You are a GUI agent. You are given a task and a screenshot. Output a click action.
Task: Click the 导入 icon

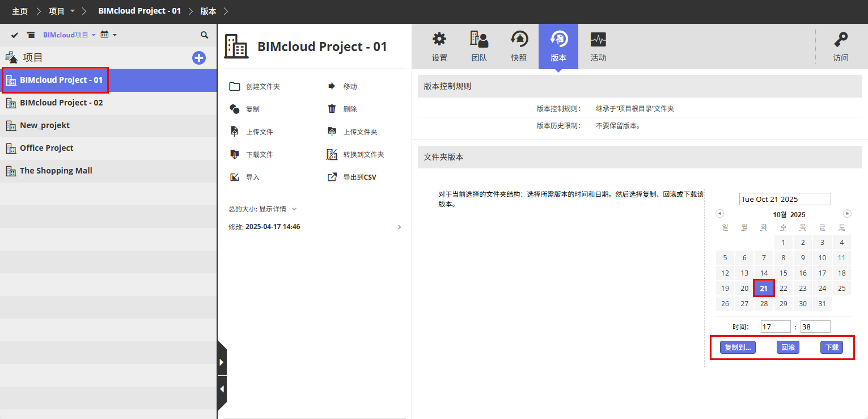(x=235, y=177)
